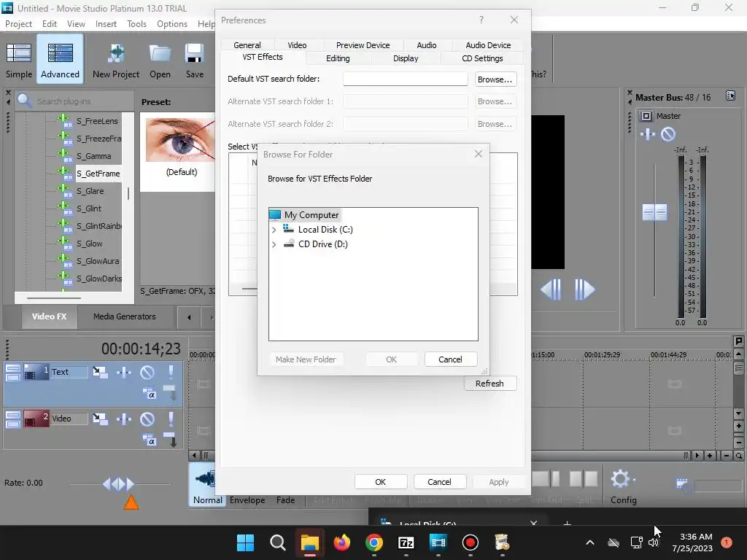Click the tab scroll left arrow beside Media Generators

tap(189, 317)
